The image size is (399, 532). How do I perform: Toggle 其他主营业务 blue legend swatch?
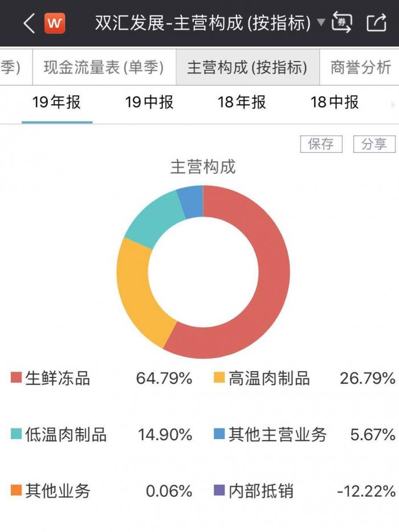(219, 435)
